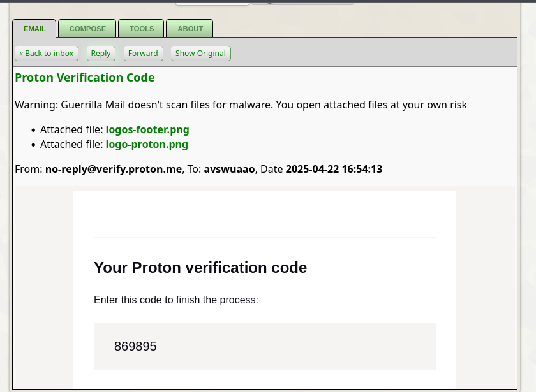Click sender address no-reply@verify.proton.me
536x392 pixels.
114,169
